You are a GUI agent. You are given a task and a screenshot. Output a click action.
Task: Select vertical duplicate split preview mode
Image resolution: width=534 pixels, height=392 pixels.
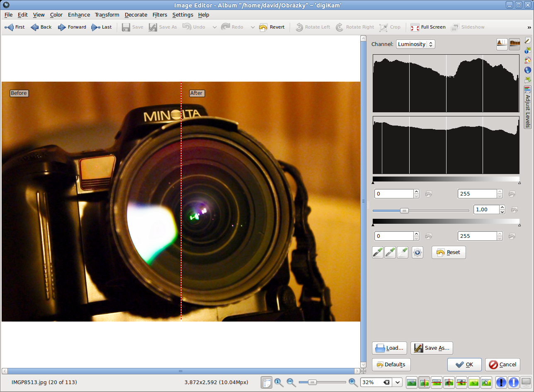click(449, 382)
